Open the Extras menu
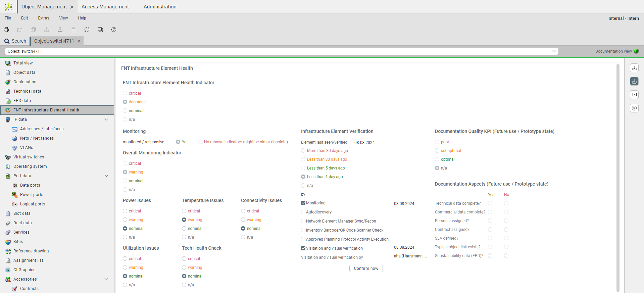 43,18
